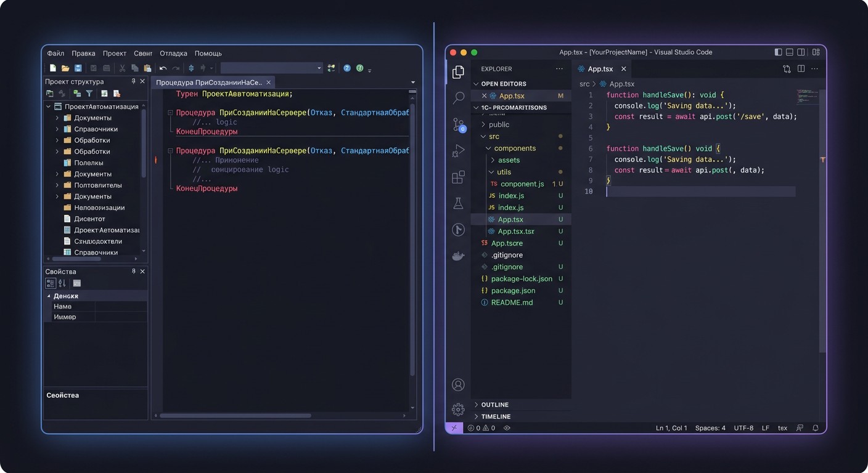
Task: Open the Помощь menu
Action: point(208,54)
